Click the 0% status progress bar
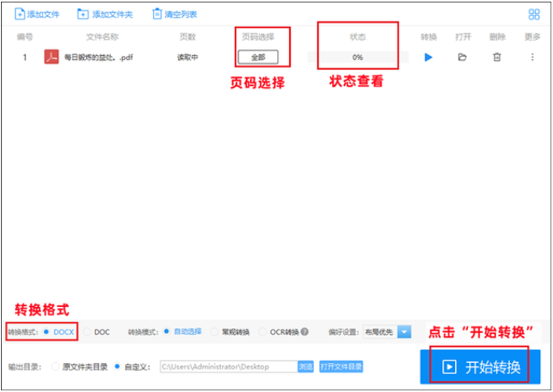Screen dimensions: 553x392 click(358, 57)
